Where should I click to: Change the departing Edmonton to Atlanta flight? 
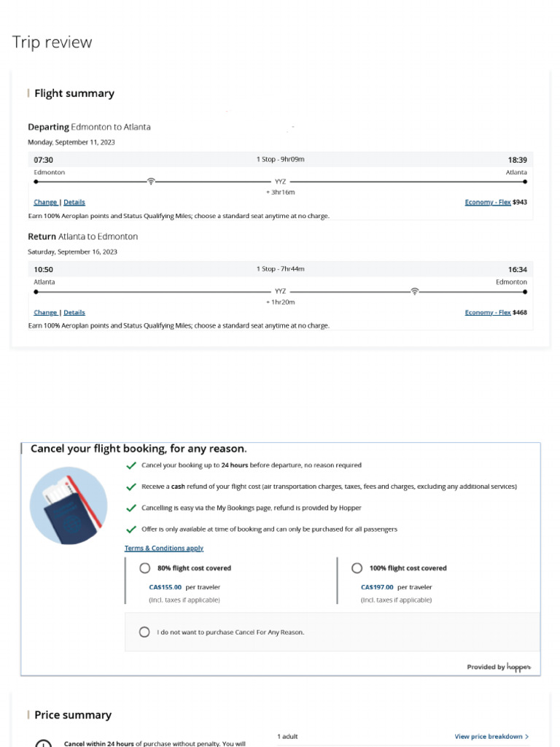coord(45,202)
